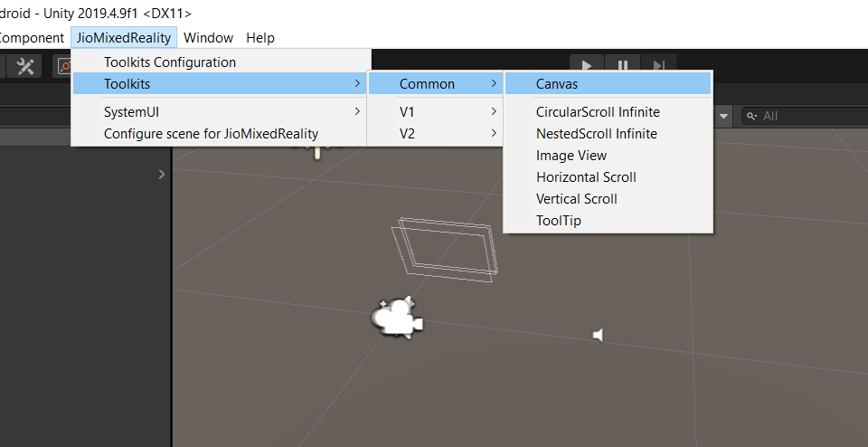Viewport: 868px width, 447px height.
Task: Select NestedScroll Infinite menu entry
Action: coord(597,134)
